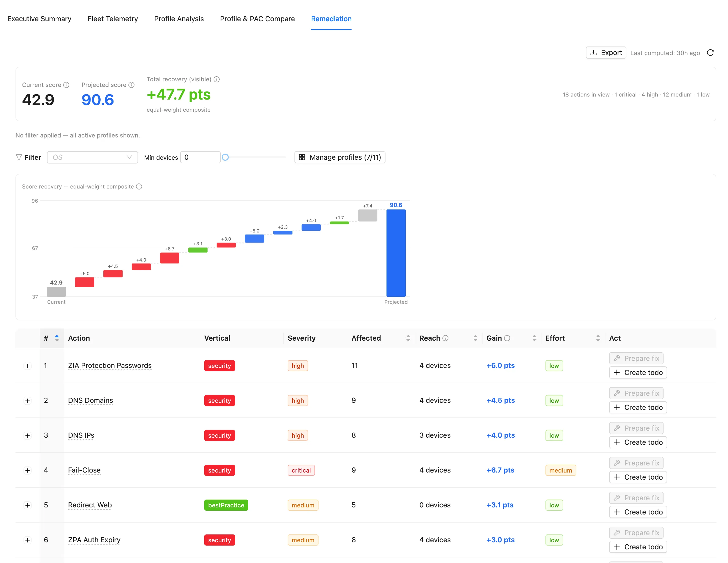Sort by the Gain column arrows
728x563 pixels.
click(534, 338)
